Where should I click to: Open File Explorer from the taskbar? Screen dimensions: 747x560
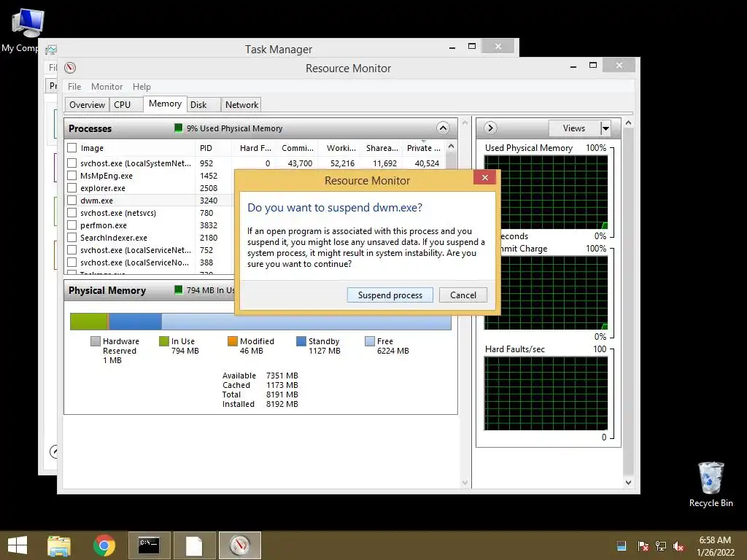(59, 545)
